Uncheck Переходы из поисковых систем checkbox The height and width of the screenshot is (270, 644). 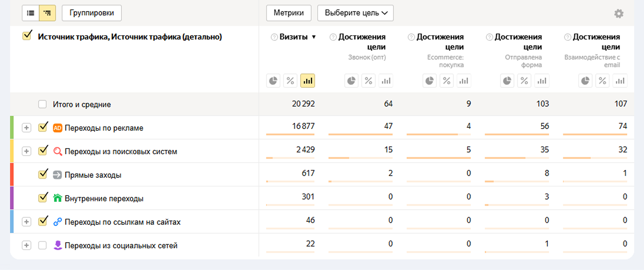pos(43,151)
